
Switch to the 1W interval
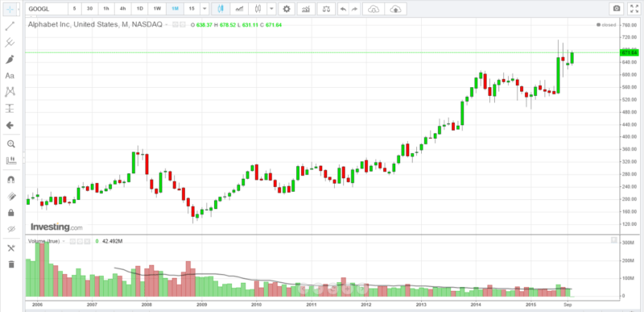point(157,9)
